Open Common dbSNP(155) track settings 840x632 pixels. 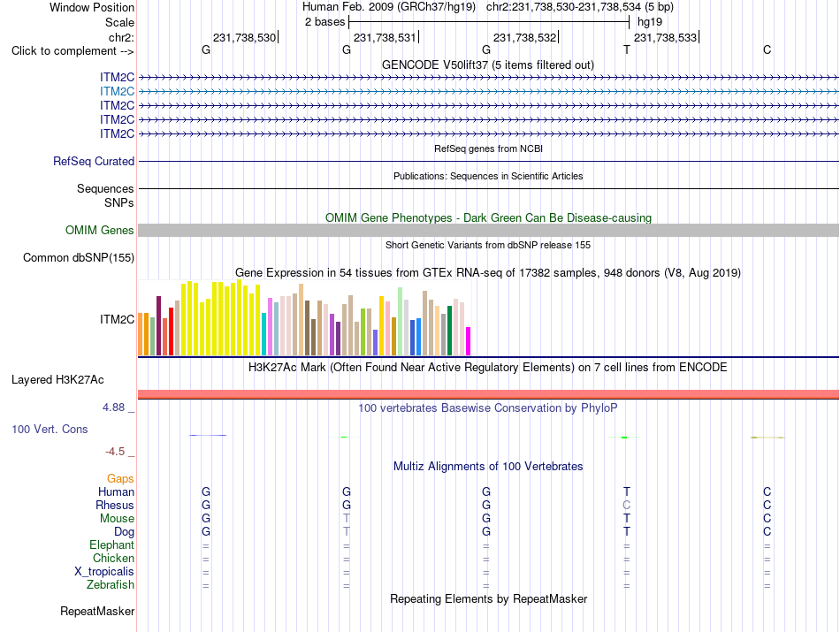tap(79, 257)
